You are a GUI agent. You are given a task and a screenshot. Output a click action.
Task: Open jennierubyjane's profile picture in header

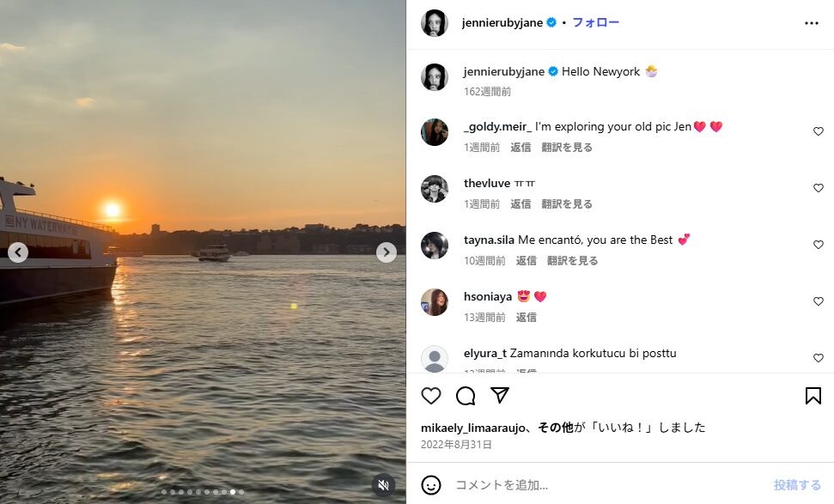[435, 23]
